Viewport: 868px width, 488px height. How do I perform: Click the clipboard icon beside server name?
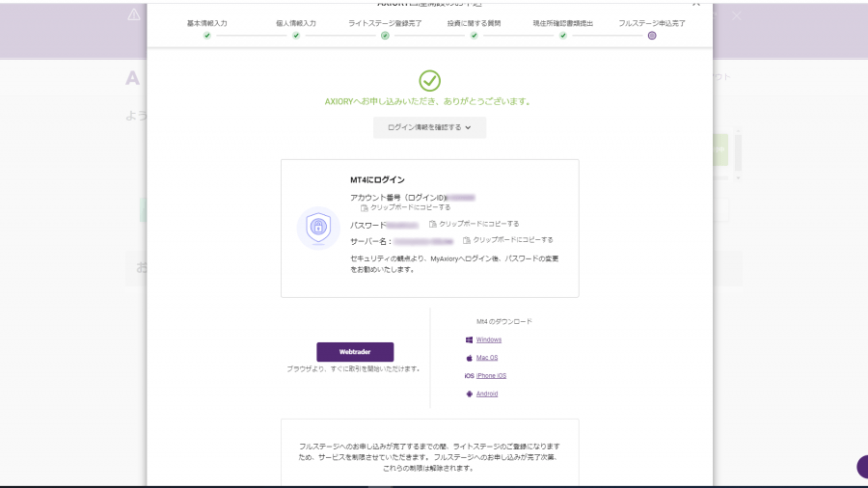coord(467,240)
